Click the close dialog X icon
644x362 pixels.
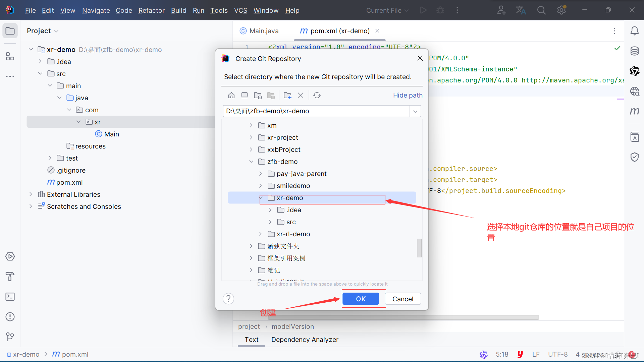pos(420,58)
